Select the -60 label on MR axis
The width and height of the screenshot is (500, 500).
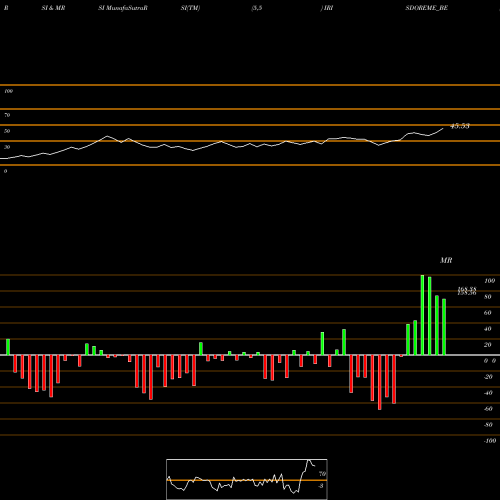(488, 409)
